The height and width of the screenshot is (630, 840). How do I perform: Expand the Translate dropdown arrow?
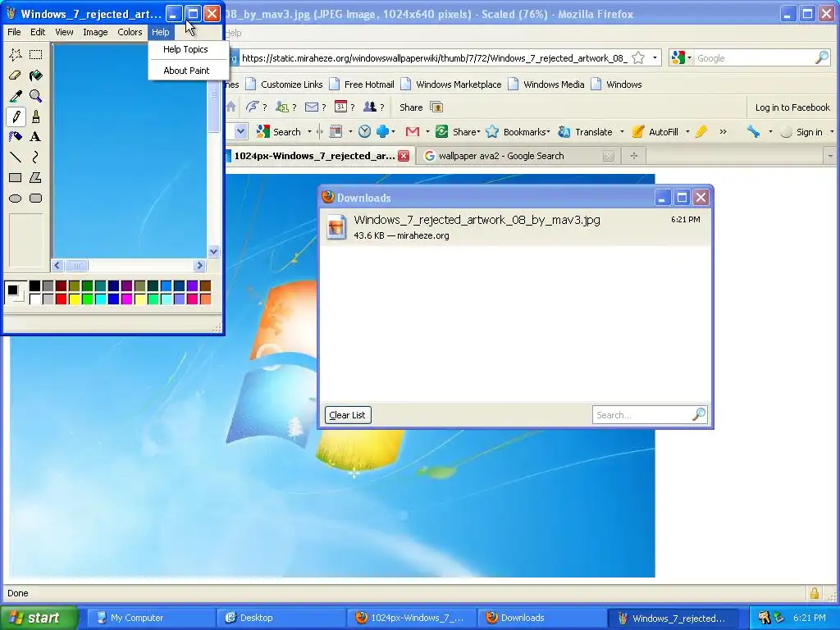point(622,132)
